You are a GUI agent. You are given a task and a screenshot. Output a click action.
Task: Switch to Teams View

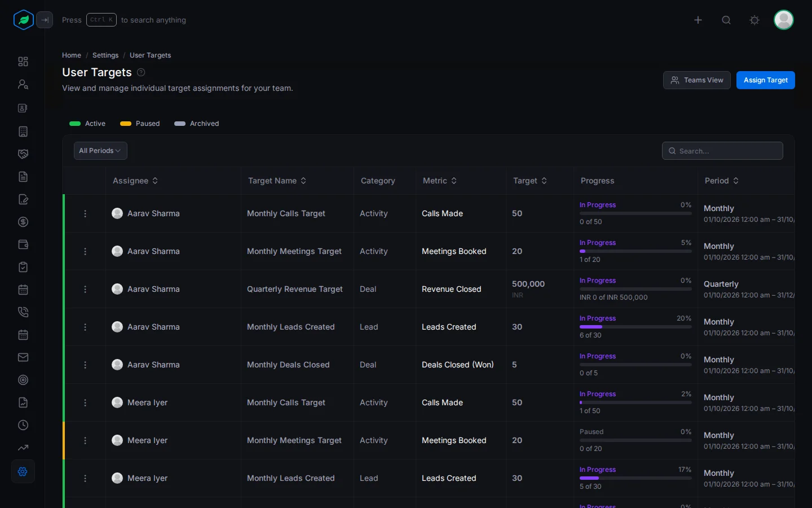click(697, 80)
